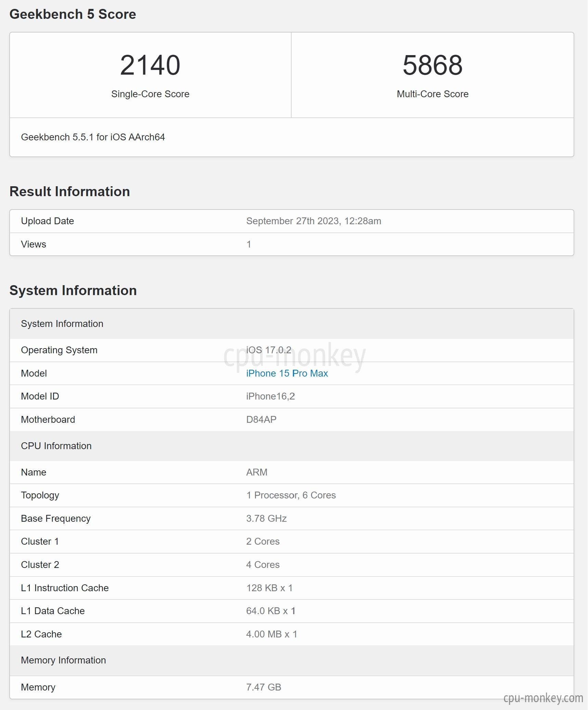
Task: Open the iPhone 15 Pro Max link
Action: (x=287, y=373)
